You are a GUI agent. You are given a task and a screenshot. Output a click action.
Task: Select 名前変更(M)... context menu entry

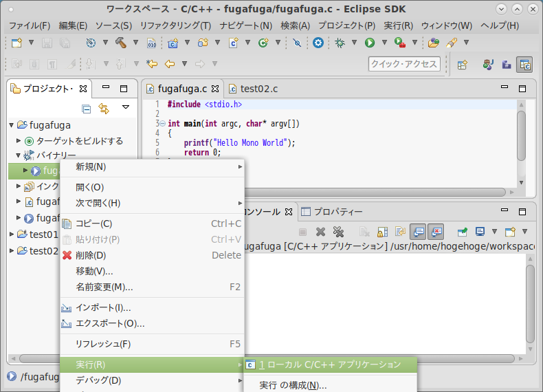click(153, 287)
